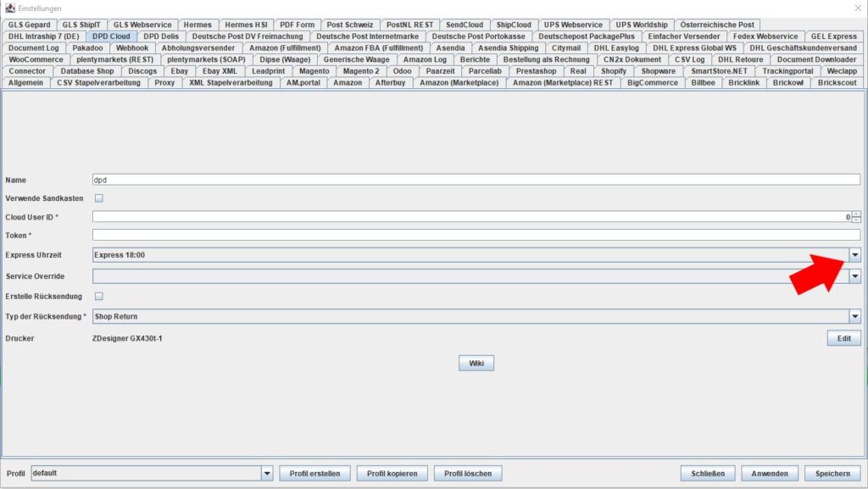Select the WooCommerce tab
868x489 pixels.
36,59
